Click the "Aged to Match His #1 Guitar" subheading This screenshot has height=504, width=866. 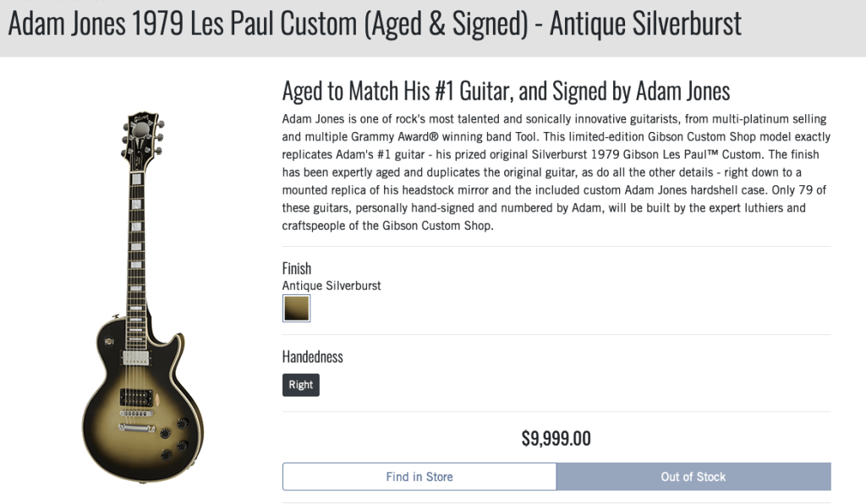[506, 90]
